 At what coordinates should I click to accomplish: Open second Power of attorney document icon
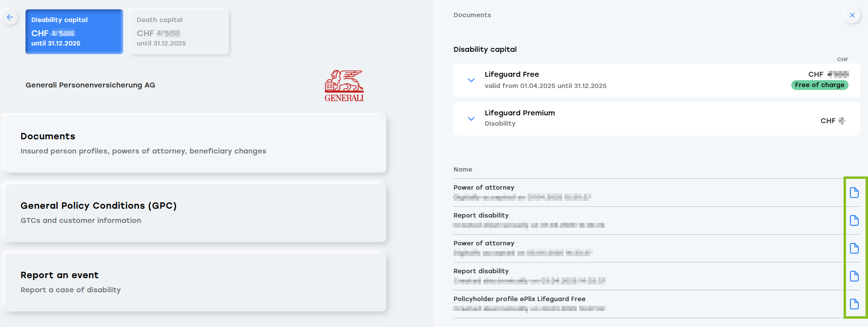(854, 248)
